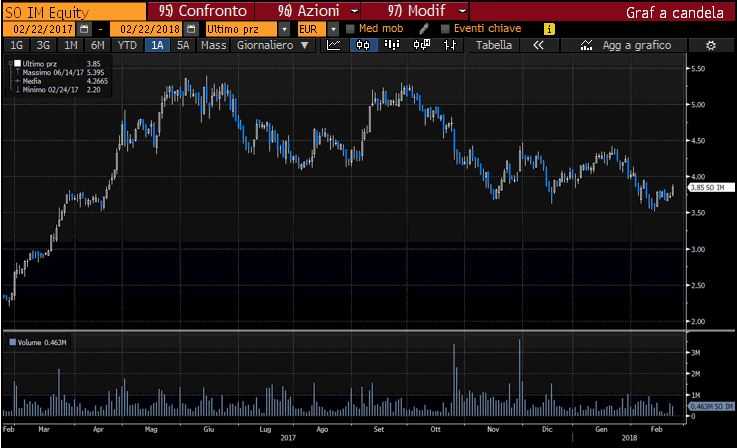Select the YTD time range
The width and height of the screenshot is (738, 448).
127,45
